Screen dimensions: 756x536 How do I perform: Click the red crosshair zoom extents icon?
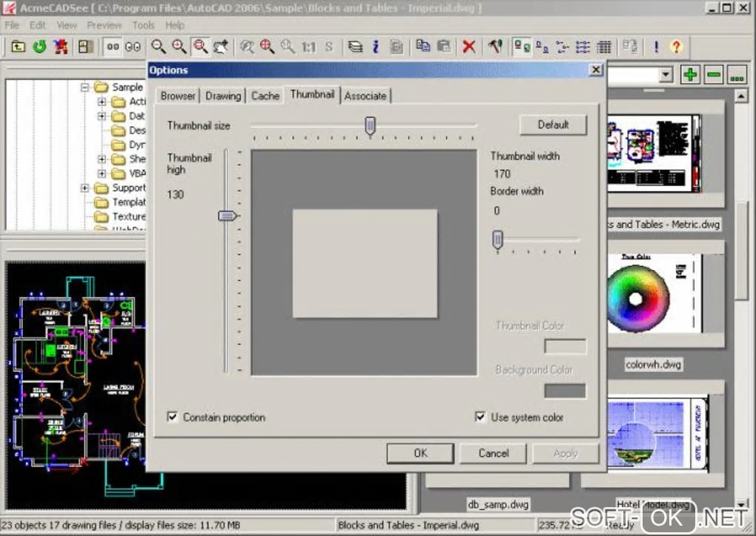click(267, 47)
